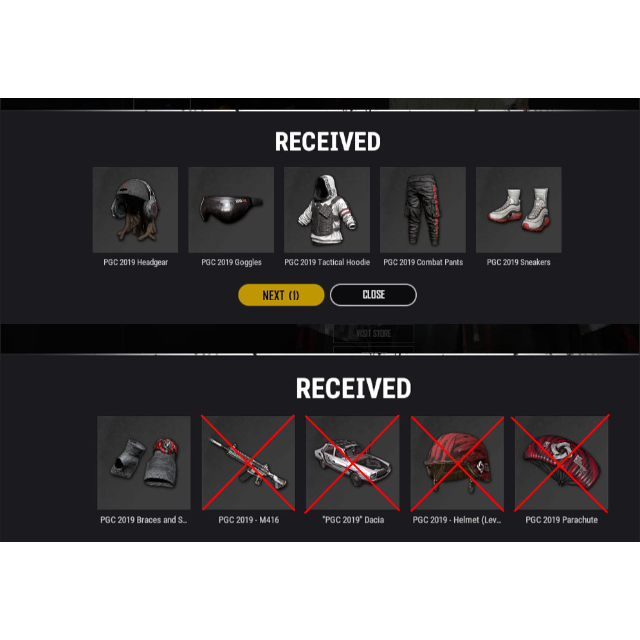Click the "PGC 2019" Dacia label text
The image size is (640, 640).
pyautogui.click(x=353, y=520)
